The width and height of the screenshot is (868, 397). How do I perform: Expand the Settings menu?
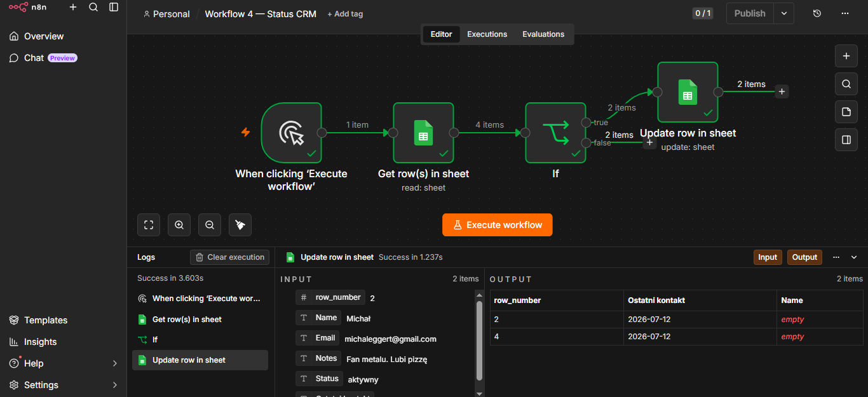click(x=63, y=385)
